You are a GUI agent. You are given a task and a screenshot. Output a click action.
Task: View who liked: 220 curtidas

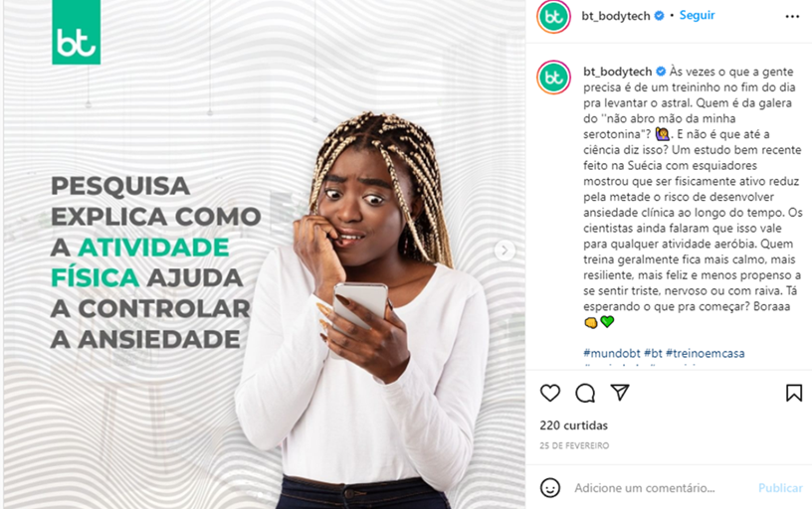pyautogui.click(x=574, y=425)
